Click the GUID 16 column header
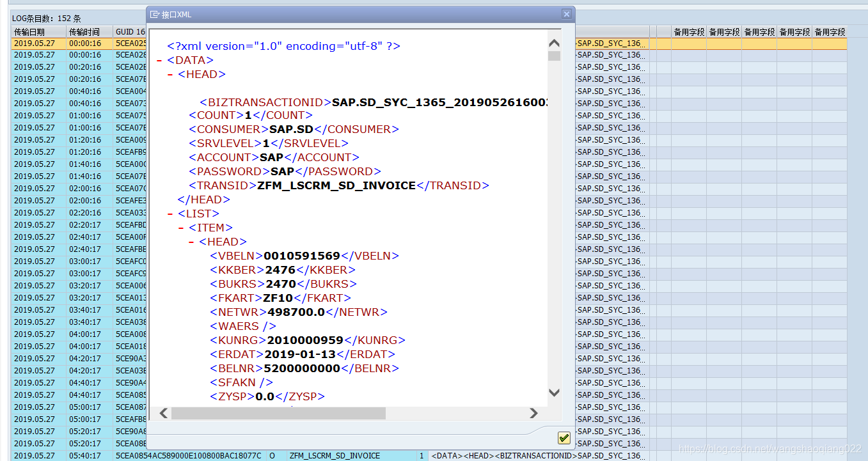The width and height of the screenshot is (868, 461). click(x=130, y=31)
